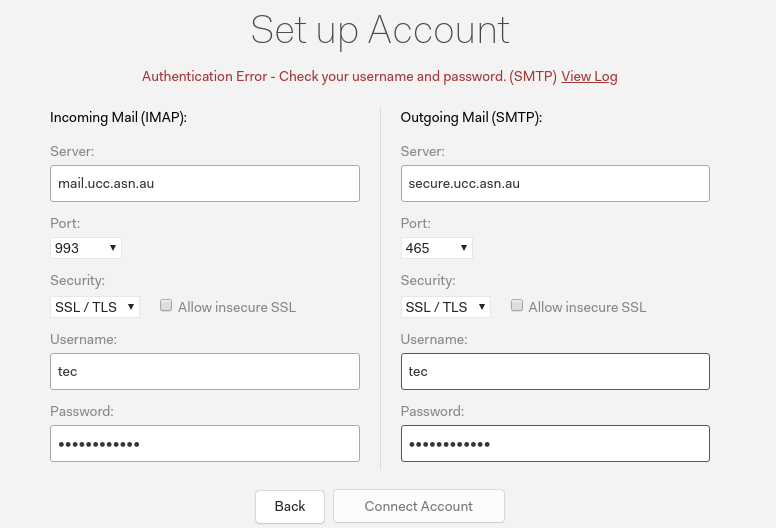Open the IMAP port 993 dropdown

tap(86, 248)
